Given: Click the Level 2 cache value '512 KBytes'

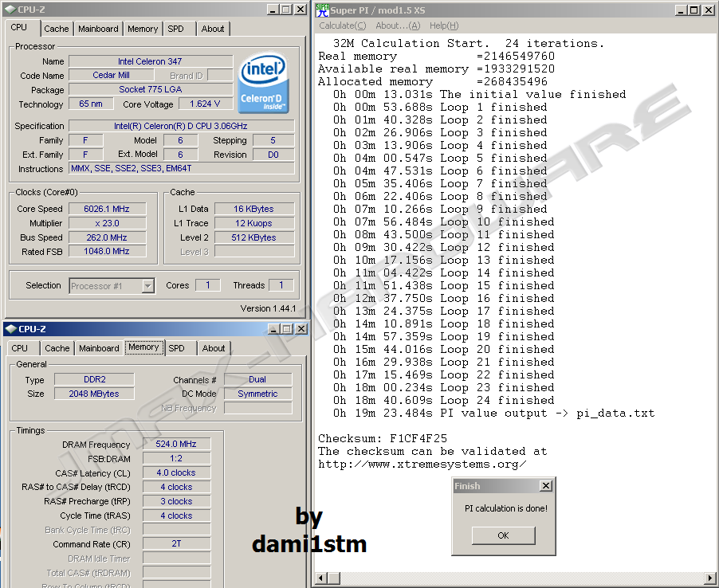Looking at the screenshot, I should click(x=254, y=237).
